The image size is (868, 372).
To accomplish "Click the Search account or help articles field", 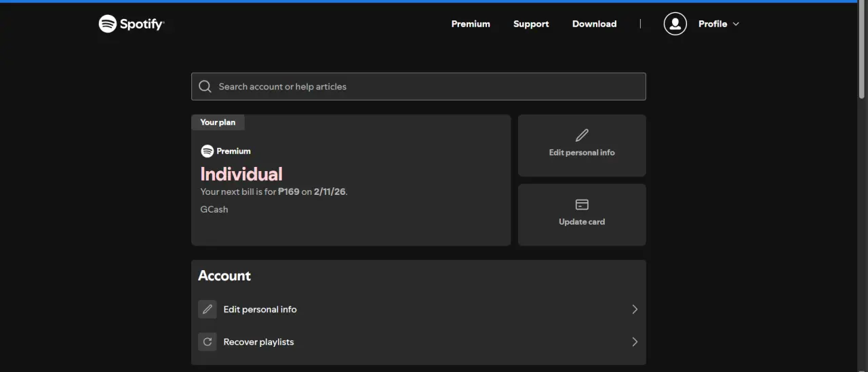I will tap(418, 86).
